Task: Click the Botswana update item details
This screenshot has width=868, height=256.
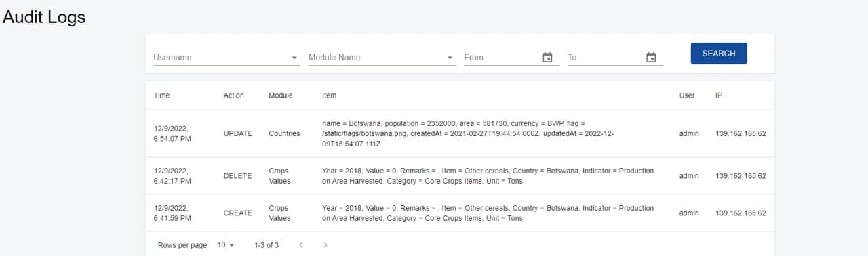Action: pos(468,133)
